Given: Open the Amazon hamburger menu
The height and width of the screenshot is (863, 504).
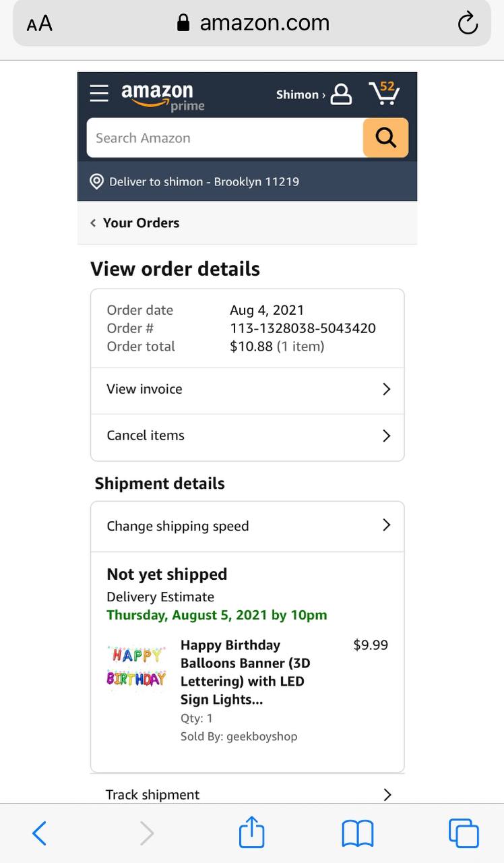Looking at the screenshot, I should [x=99, y=94].
